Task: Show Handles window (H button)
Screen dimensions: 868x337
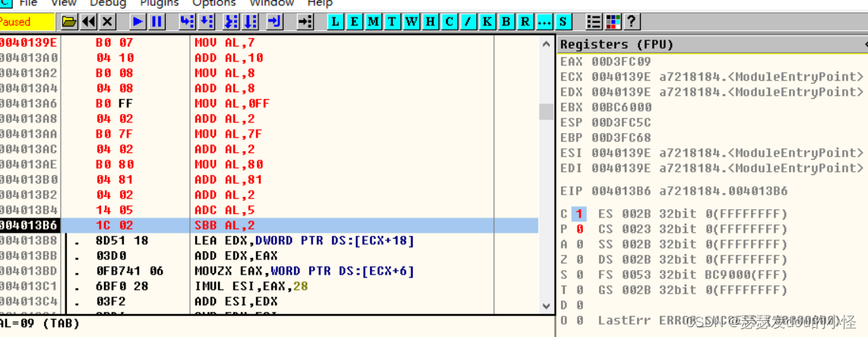Action: coord(430,22)
